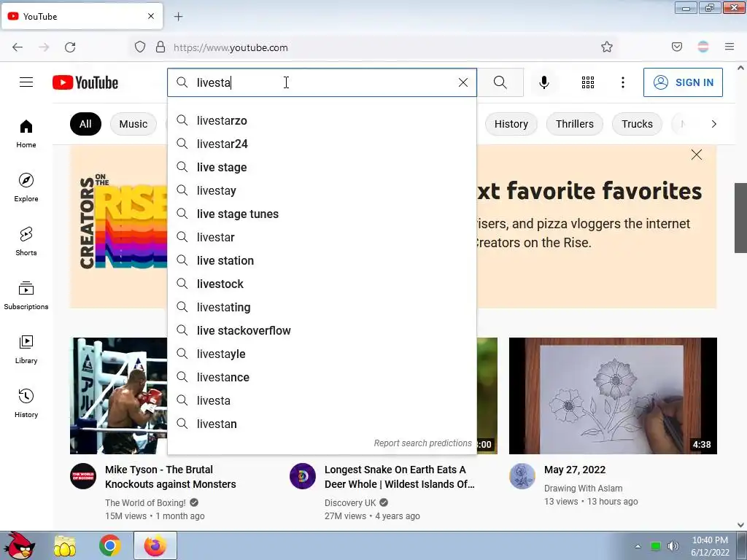Start voice search with microphone

pyautogui.click(x=544, y=82)
